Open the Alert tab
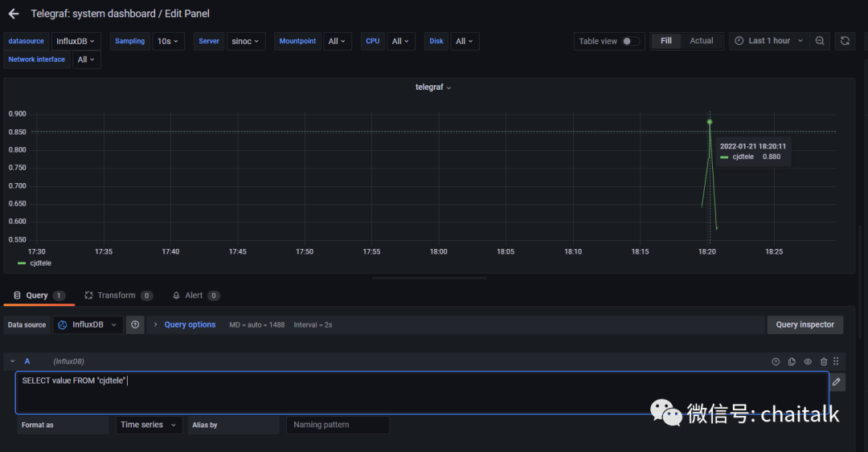The height and width of the screenshot is (452, 868). pyautogui.click(x=194, y=295)
